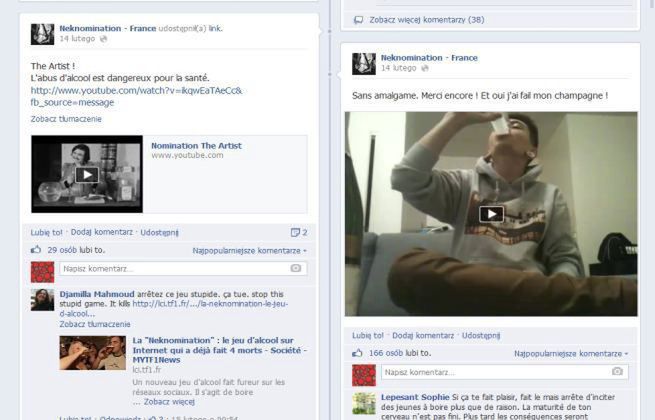Play the Nomination The Artist video thumbnail
655x420 pixels.
tap(87, 174)
